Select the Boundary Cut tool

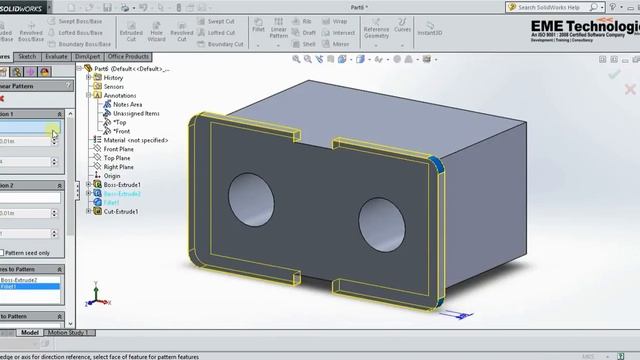[x=220, y=44]
